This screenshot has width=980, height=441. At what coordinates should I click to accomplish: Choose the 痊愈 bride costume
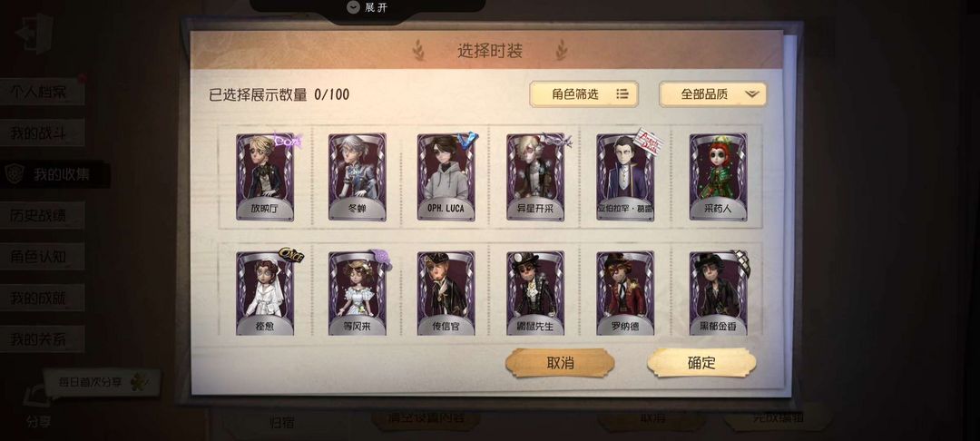coord(264,294)
